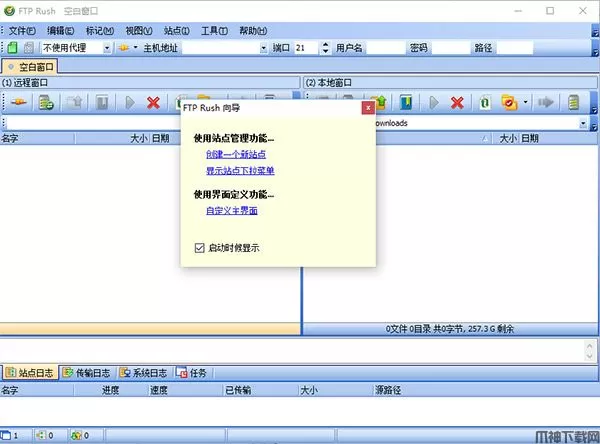Viewport: 600px width, 444px height.
Task: Open the 站点(I) menu
Action: [176, 31]
